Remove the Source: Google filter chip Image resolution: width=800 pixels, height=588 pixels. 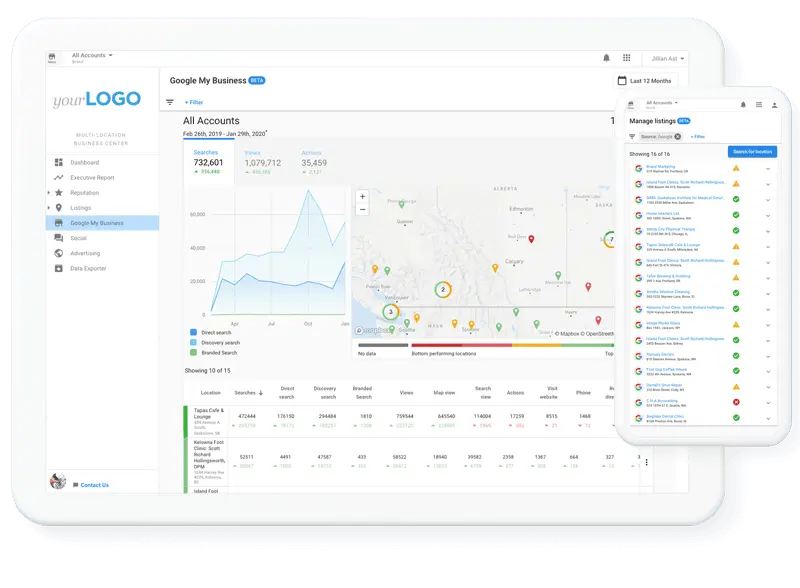point(678,137)
